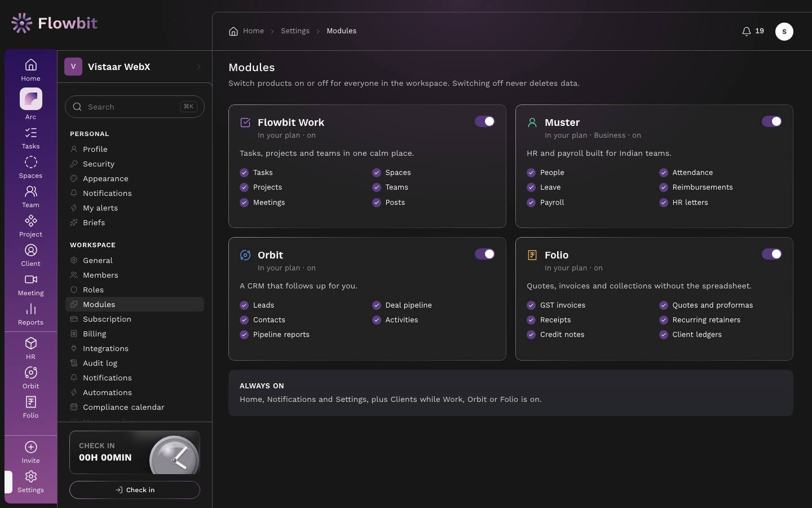Open My alerts

click(x=135, y=208)
